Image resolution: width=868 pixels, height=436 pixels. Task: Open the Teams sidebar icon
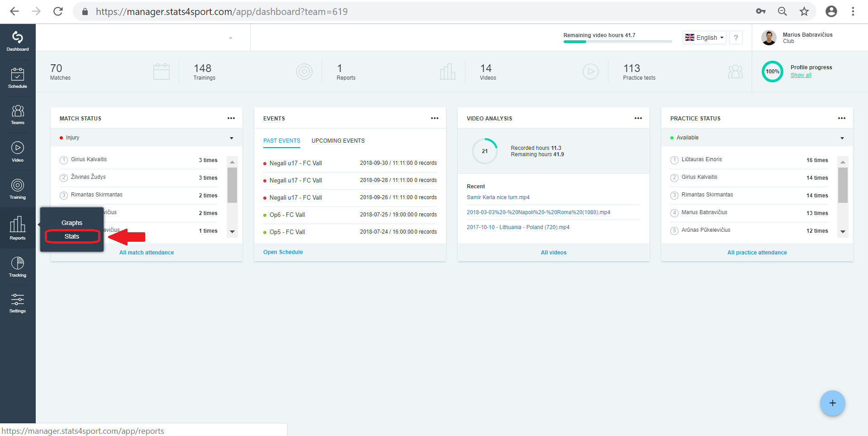tap(18, 115)
